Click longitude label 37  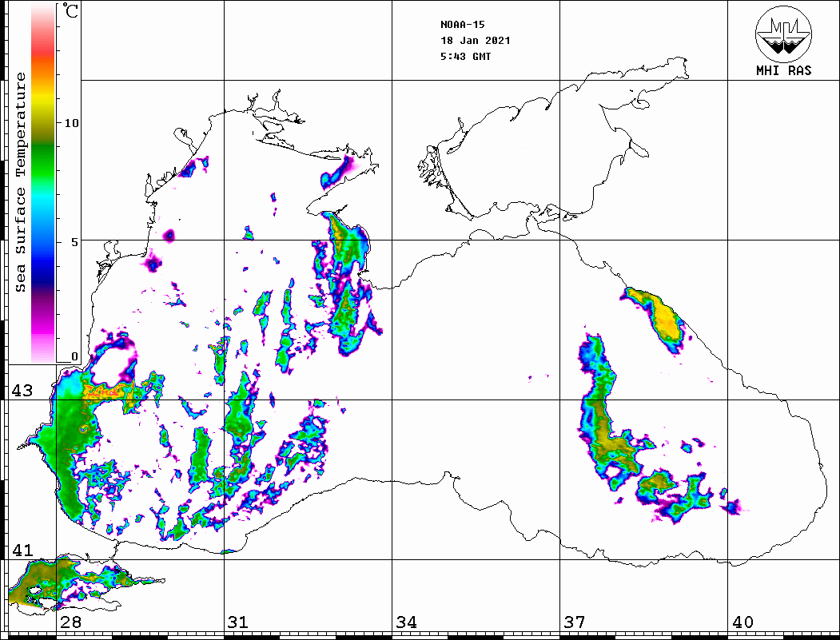[x=575, y=622]
